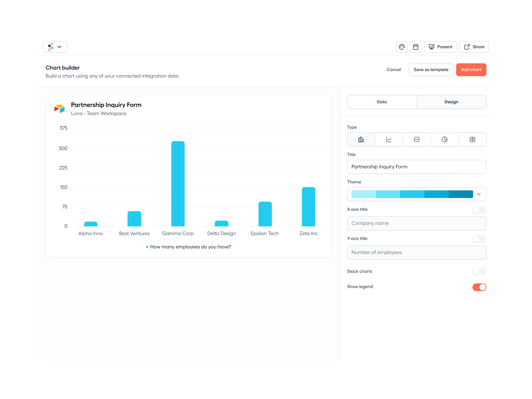This screenshot has height=399, width=532.
Task: Click the Epsilon Tech bar
Action: [265, 214]
